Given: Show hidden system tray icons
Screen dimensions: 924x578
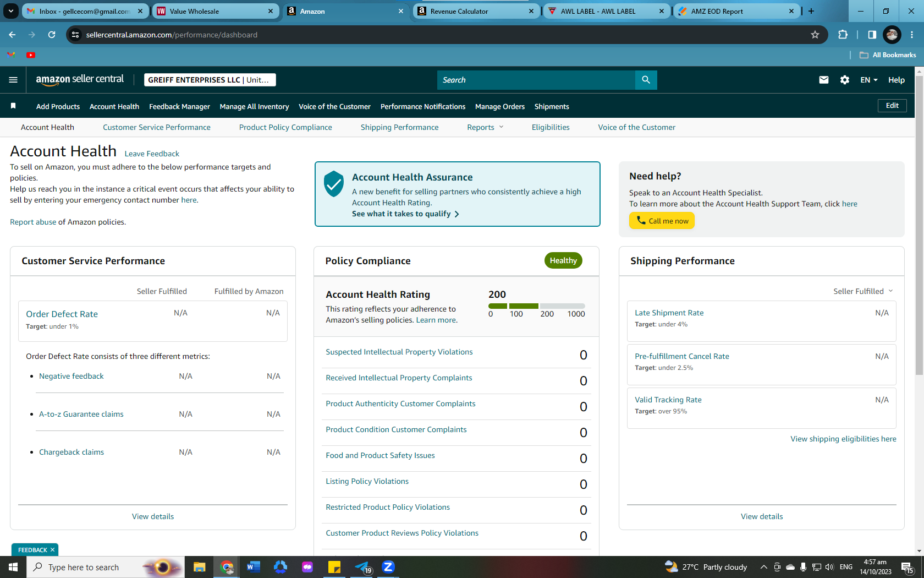Looking at the screenshot, I should coord(763,567).
